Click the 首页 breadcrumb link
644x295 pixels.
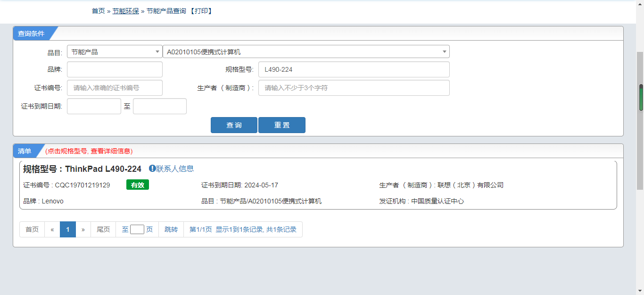pyautogui.click(x=98, y=11)
